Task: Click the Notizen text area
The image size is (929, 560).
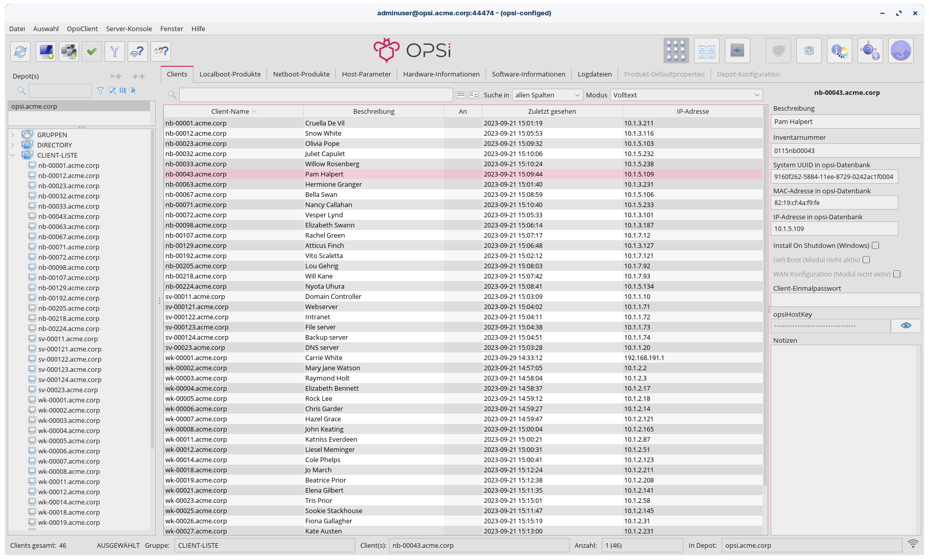Action: tap(846, 440)
